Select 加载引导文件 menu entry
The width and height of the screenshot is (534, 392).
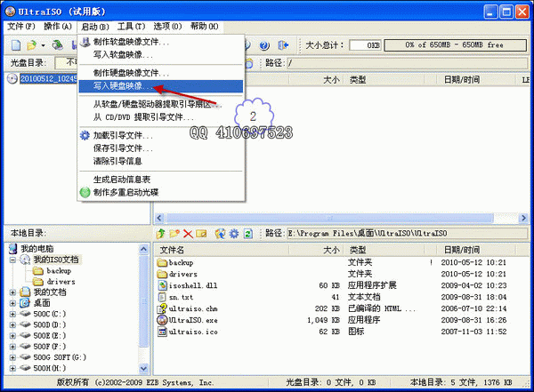(x=161, y=135)
